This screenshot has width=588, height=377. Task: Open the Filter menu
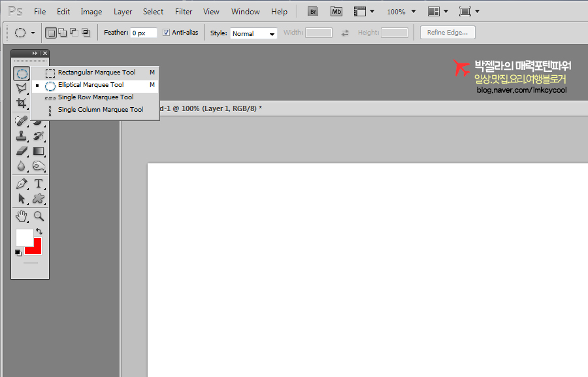click(x=184, y=12)
